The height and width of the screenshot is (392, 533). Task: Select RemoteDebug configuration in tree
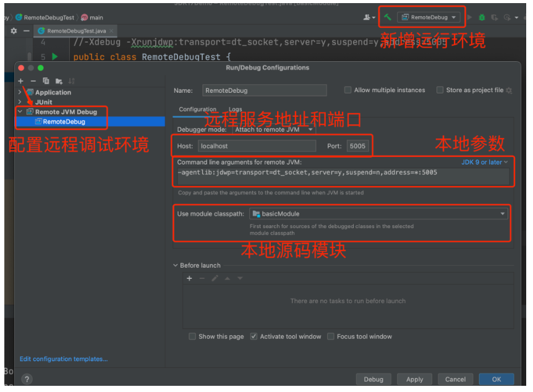(x=90, y=122)
